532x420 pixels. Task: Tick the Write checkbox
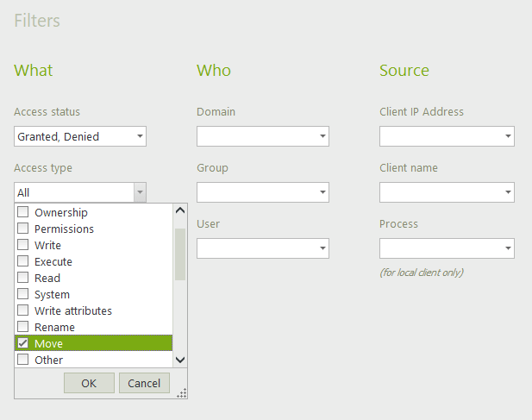(23, 245)
